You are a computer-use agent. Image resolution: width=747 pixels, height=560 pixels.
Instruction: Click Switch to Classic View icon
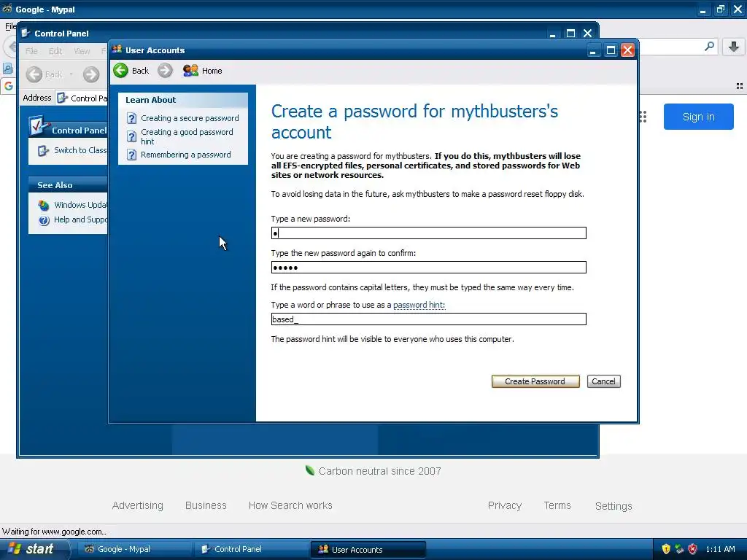pyautogui.click(x=43, y=150)
